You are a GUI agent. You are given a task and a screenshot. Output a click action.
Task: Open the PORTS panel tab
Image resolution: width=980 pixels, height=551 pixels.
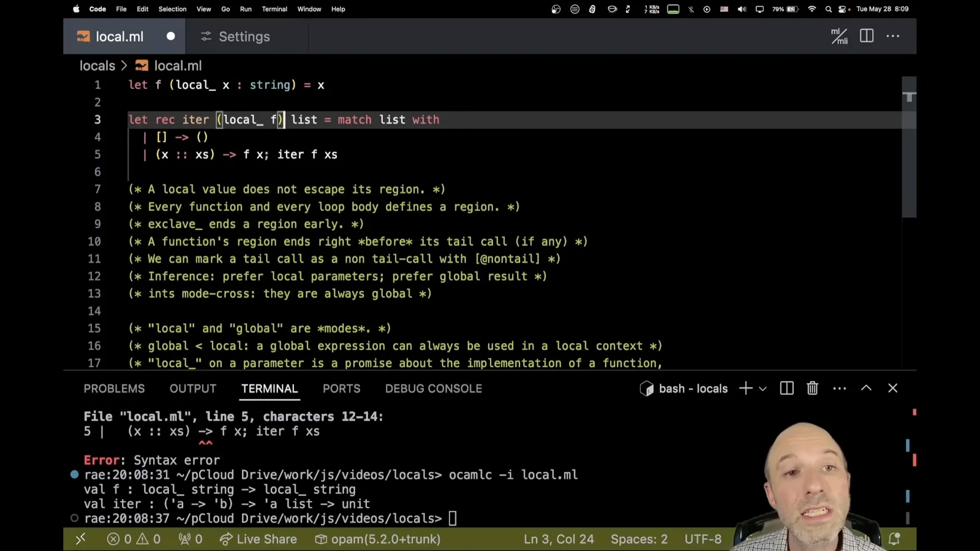pyautogui.click(x=342, y=389)
